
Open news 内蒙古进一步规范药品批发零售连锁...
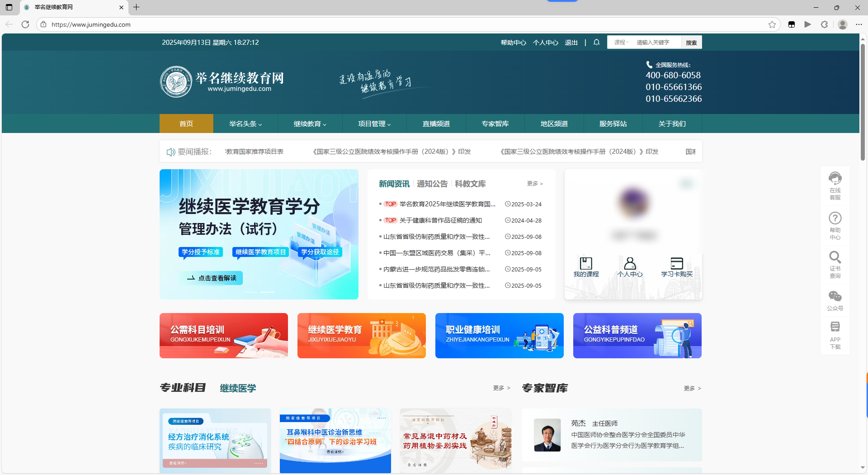[x=437, y=269]
